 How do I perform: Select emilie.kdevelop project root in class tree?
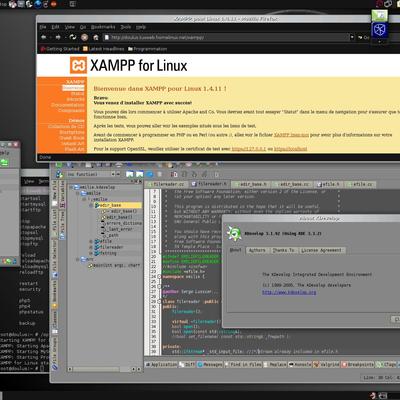tap(95, 187)
